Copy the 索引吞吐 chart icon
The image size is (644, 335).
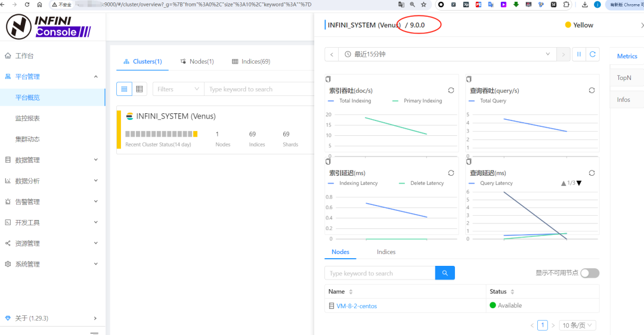point(328,79)
